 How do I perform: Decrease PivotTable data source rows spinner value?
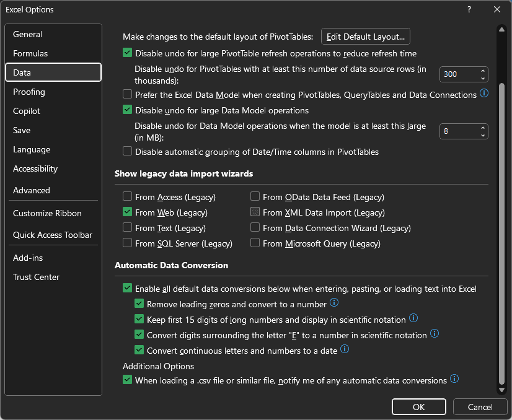click(x=483, y=78)
